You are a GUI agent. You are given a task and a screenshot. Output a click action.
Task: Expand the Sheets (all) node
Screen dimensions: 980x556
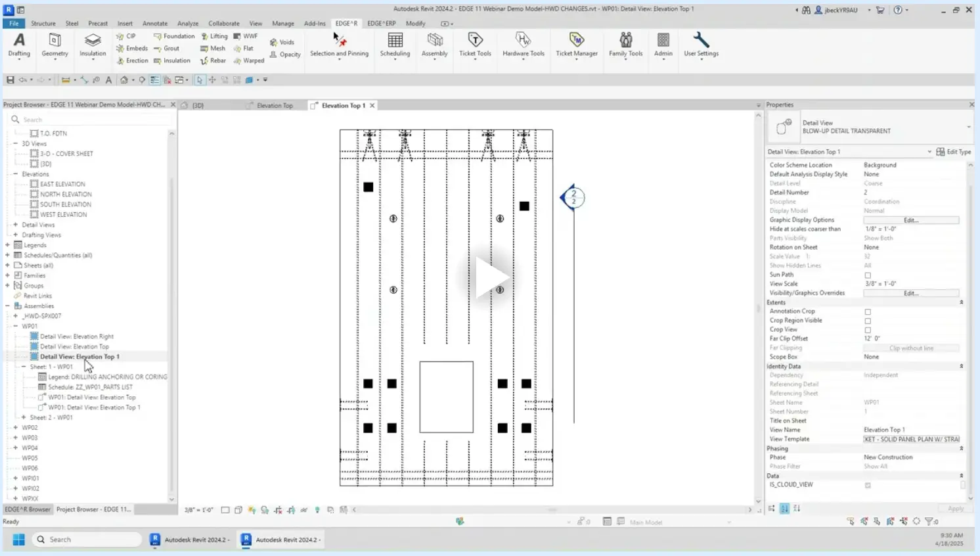[8, 266]
